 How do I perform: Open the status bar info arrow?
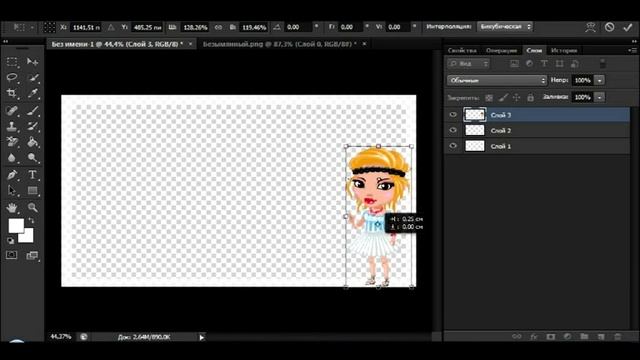[202, 337]
